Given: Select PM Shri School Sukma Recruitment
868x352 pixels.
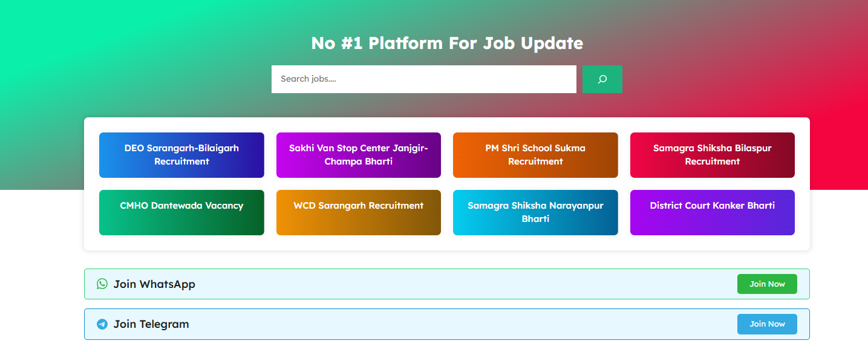Looking at the screenshot, I should (535, 155).
